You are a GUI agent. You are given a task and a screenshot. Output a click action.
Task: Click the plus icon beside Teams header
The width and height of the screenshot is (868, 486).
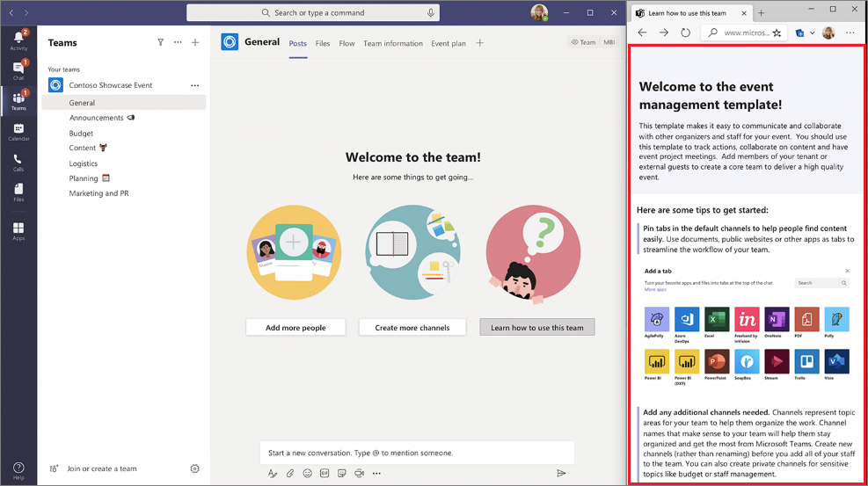pyautogui.click(x=195, y=42)
